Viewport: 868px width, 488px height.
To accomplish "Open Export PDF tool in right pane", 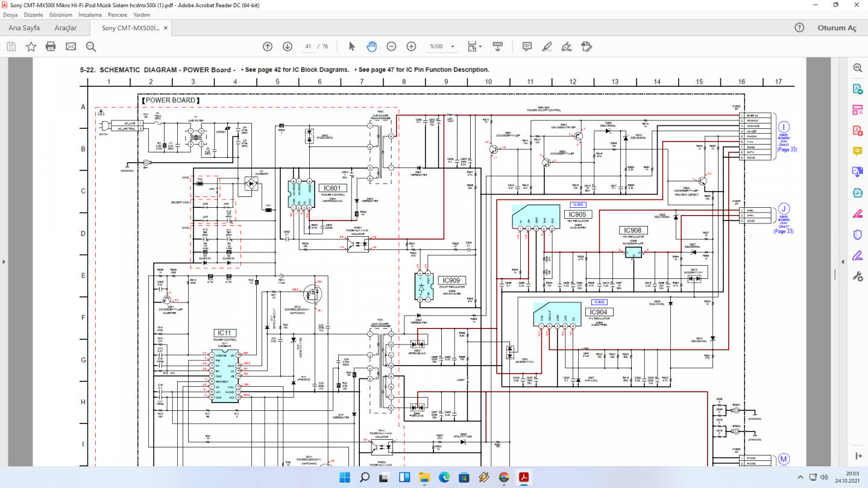I will click(857, 89).
